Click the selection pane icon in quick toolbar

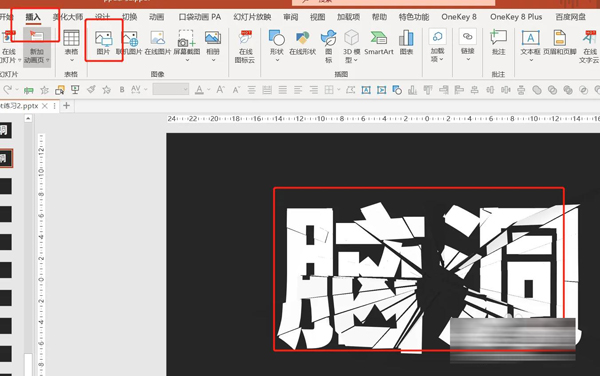coord(60,90)
